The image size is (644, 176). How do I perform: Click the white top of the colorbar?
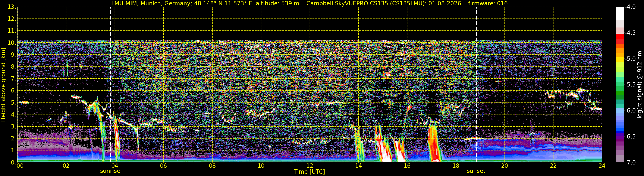[620, 13]
